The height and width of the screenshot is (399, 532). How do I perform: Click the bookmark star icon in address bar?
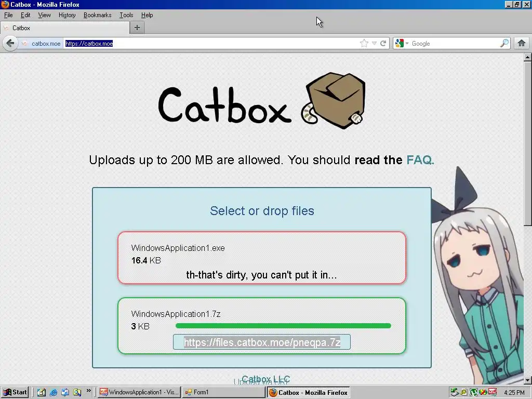pos(364,44)
